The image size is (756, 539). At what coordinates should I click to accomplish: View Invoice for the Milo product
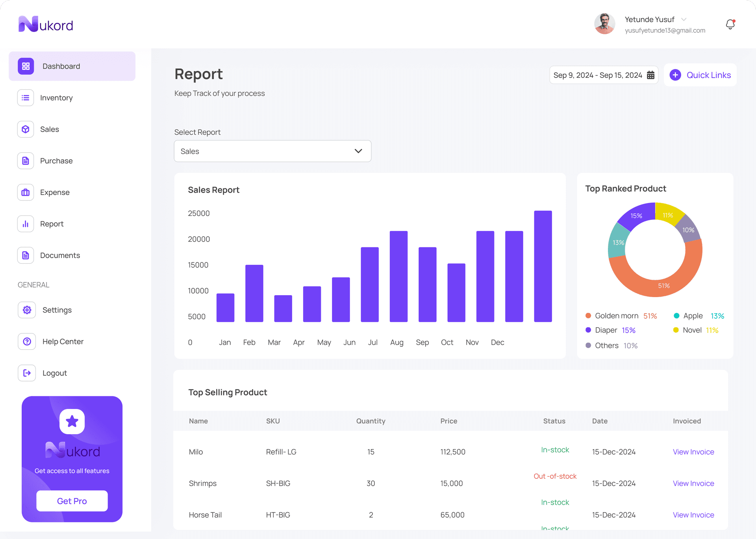click(x=693, y=452)
